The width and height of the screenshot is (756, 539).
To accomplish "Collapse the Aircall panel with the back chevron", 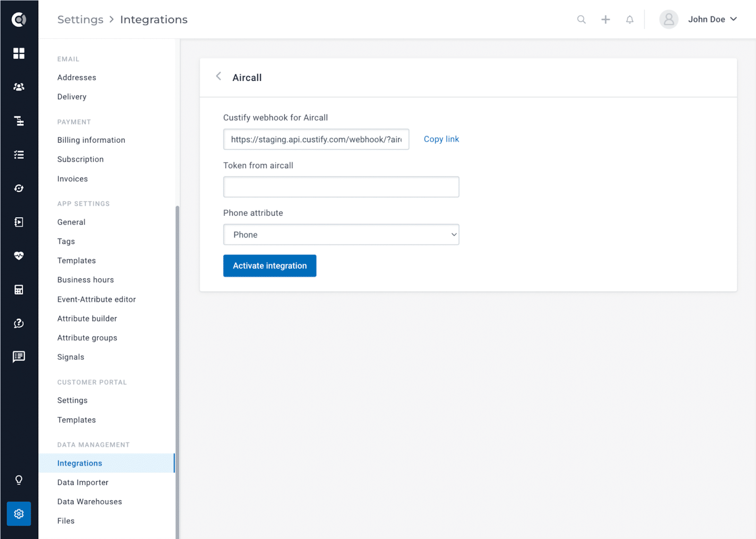I will point(219,76).
